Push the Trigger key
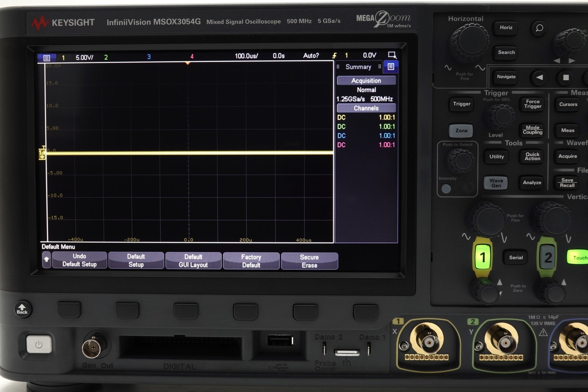Image resolution: width=588 pixels, height=392 pixels. pos(462,104)
